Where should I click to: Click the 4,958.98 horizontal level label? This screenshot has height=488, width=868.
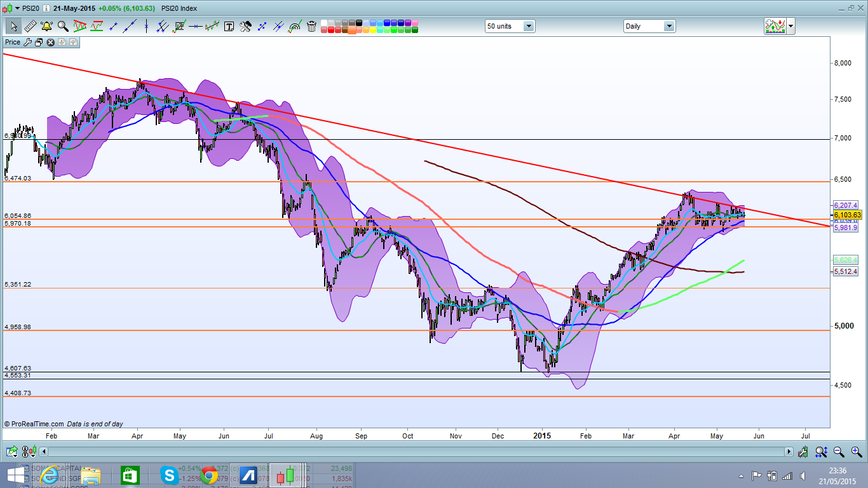click(x=18, y=327)
